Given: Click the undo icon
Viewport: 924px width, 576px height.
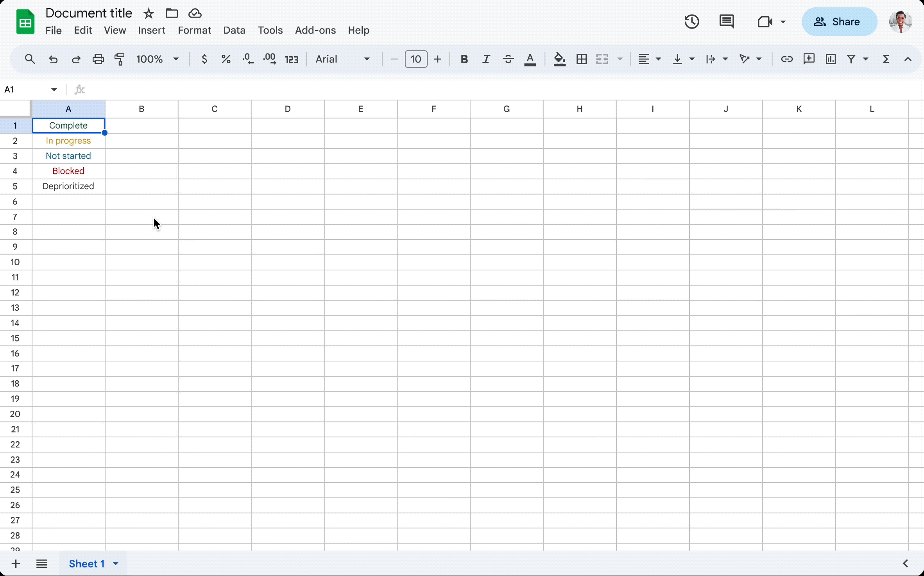Looking at the screenshot, I should [52, 60].
